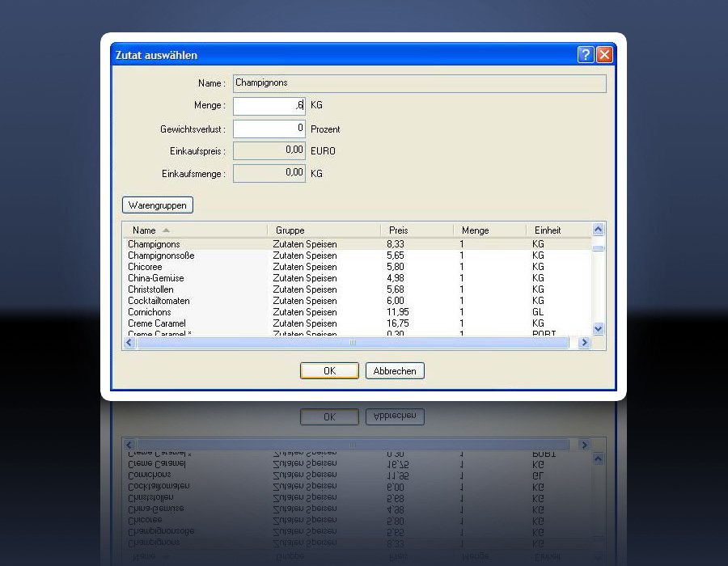Screen dimensions: 728x566
Task: Sort list by Einheit column header
Action: coord(558,230)
